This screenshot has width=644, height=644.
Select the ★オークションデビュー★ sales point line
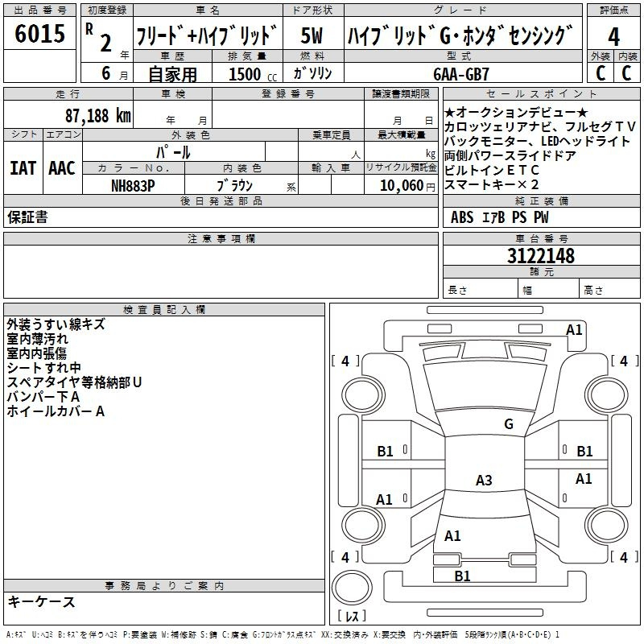coord(516,112)
